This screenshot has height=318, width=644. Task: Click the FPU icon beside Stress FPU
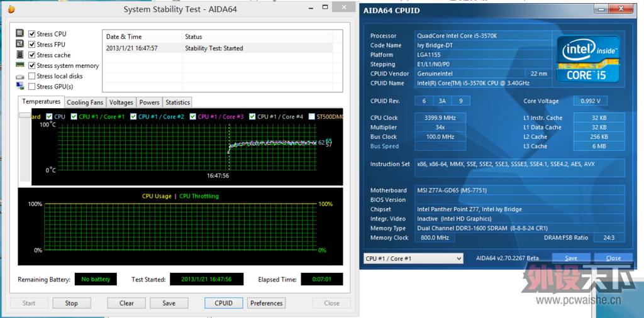click(x=19, y=44)
